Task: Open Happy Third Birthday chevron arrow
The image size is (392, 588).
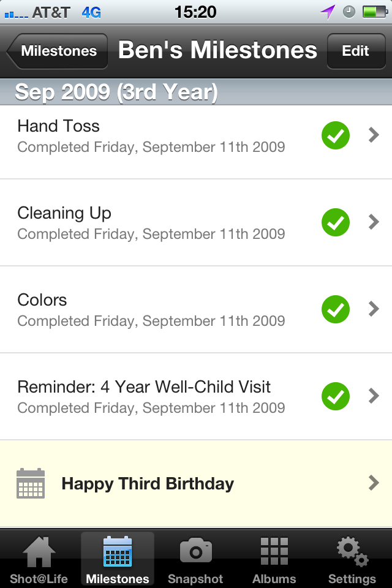Action: click(x=374, y=483)
